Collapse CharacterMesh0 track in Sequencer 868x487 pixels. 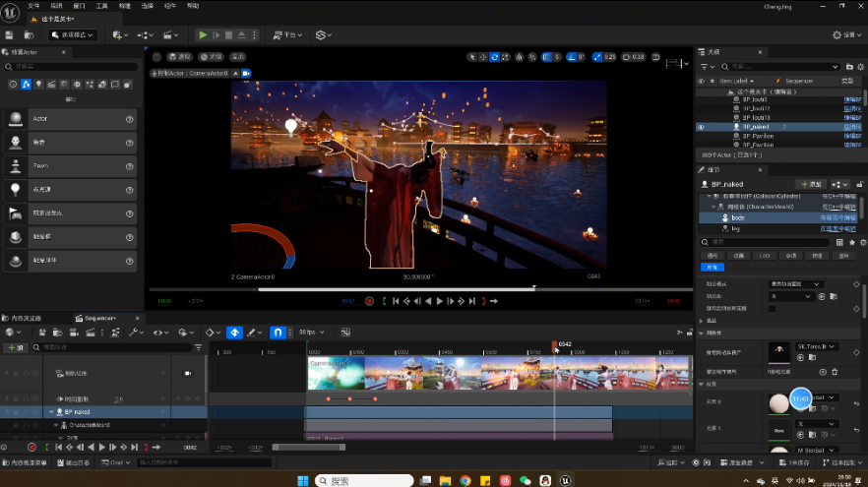click(x=56, y=425)
